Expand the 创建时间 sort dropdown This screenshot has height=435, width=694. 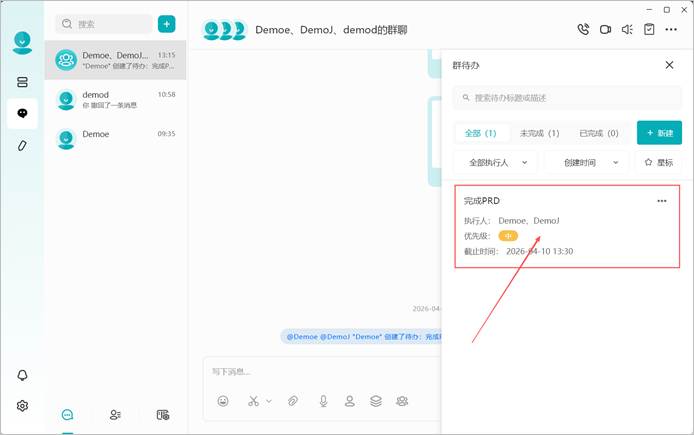[x=586, y=162]
